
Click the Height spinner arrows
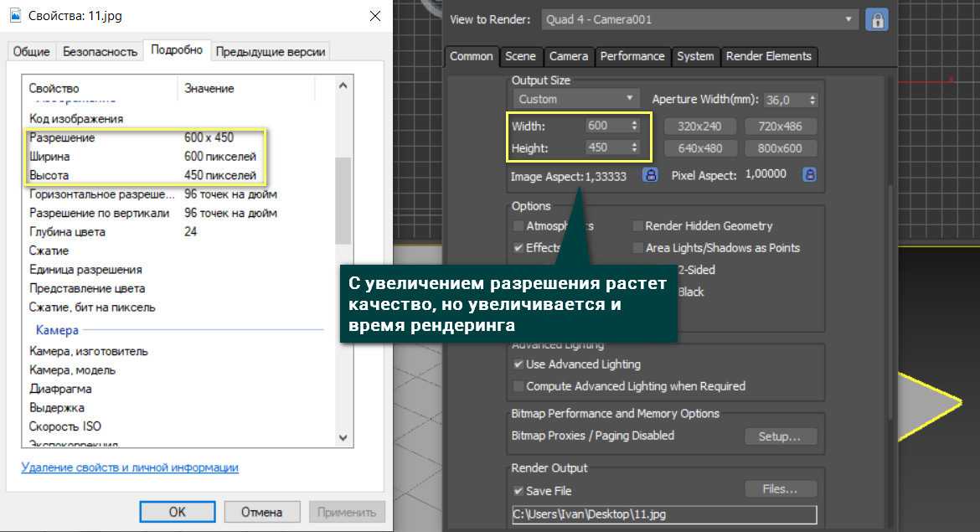pos(634,147)
